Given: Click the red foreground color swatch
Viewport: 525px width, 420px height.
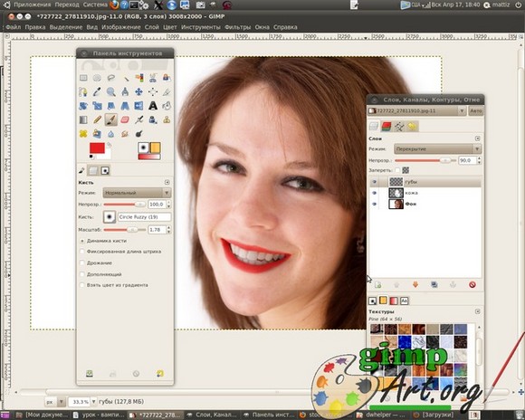Looking at the screenshot, I should [x=97, y=148].
